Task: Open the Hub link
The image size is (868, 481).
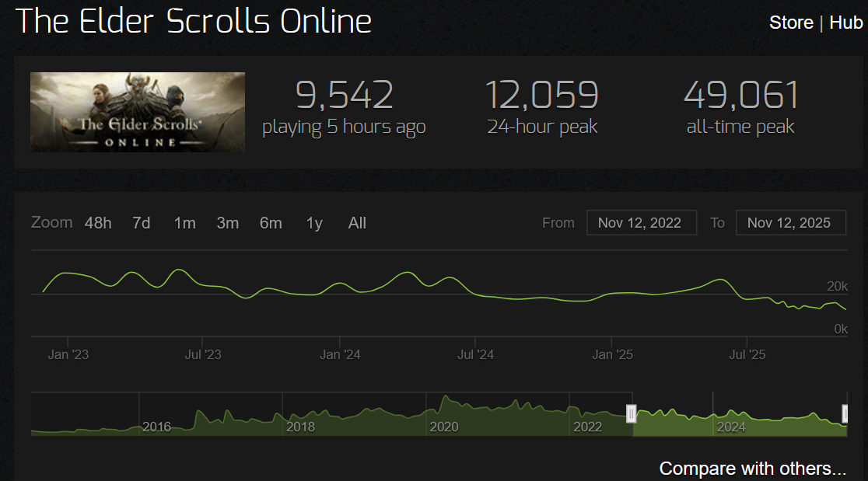Action: point(846,23)
